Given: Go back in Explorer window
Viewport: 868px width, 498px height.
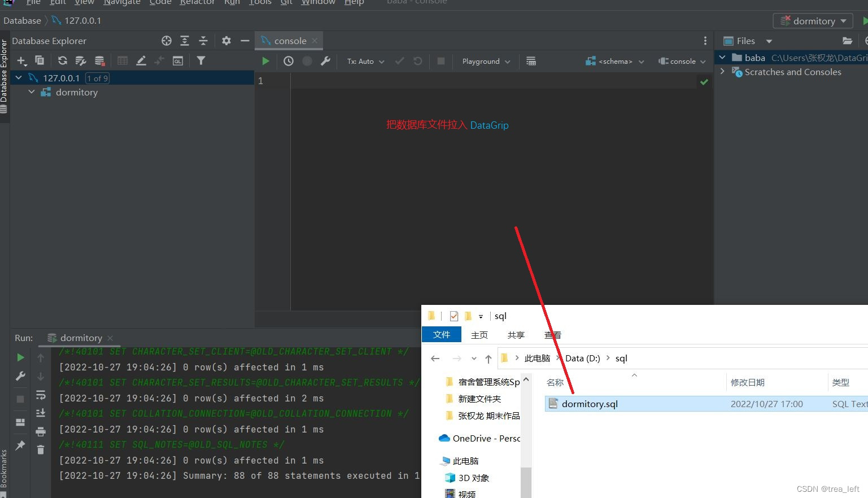Looking at the screenshot, I should tap(435, 359).
